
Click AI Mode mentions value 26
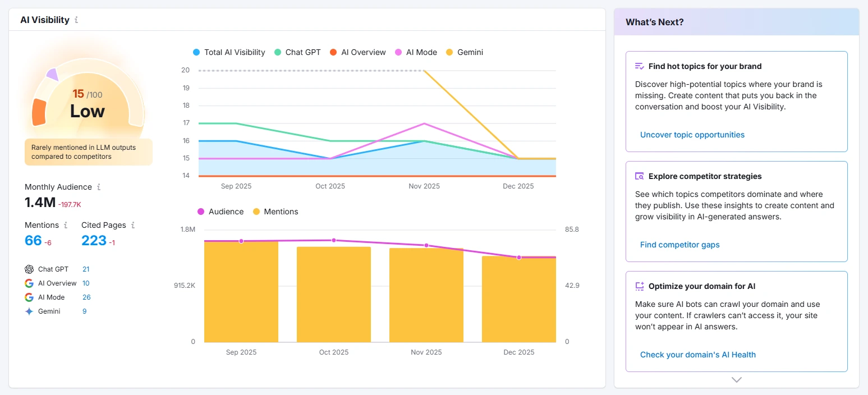(x=86, y=297)
